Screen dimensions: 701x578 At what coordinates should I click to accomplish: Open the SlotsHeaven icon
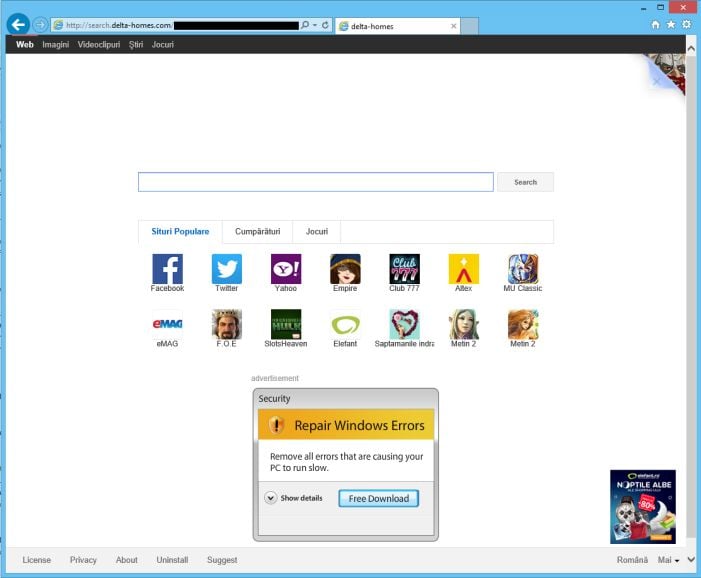[x=286, y=324]
